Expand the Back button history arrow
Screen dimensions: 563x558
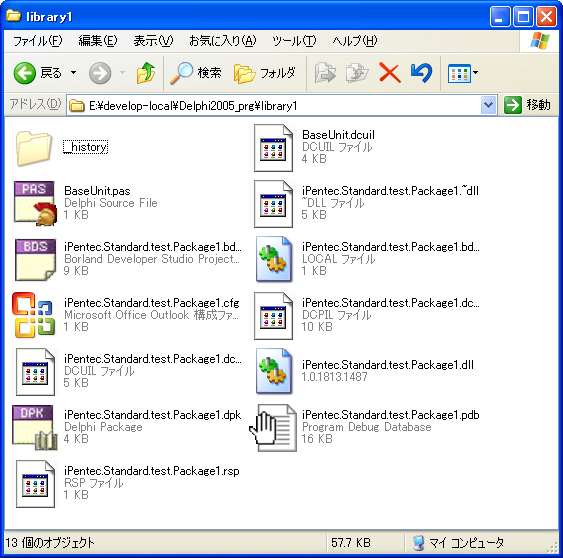click(x=73, y=73)
